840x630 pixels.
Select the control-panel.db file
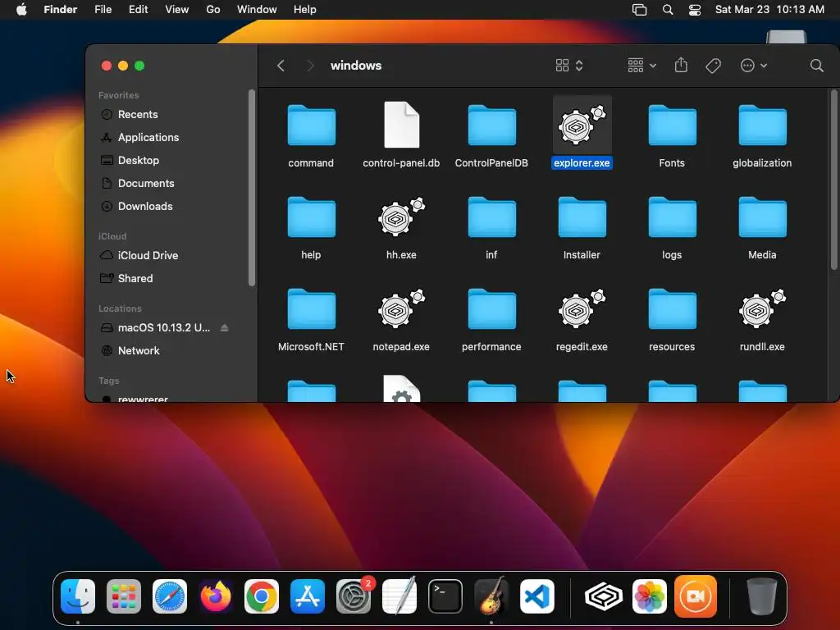(x=401, y=125)
